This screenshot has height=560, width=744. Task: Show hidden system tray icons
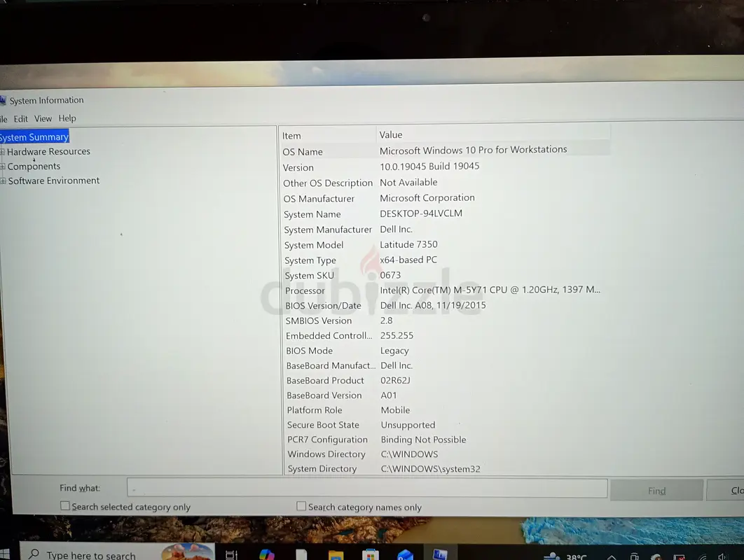611,557
